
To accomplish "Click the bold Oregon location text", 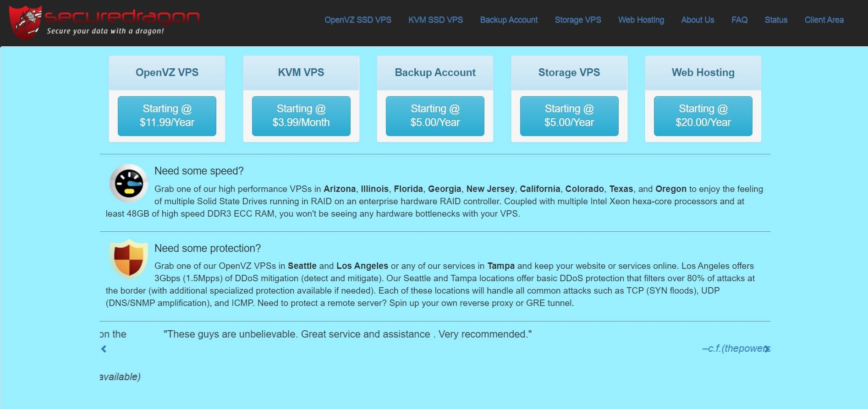I will (x=671, y=189).
